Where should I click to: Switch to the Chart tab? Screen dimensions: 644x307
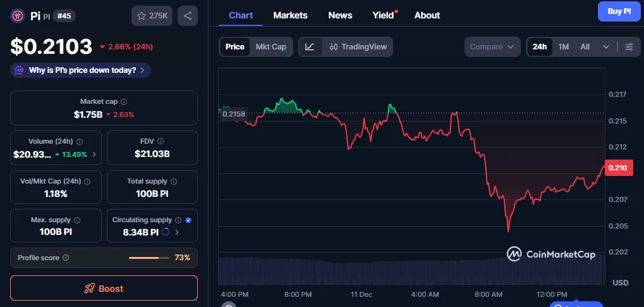[x=241, y=16]
